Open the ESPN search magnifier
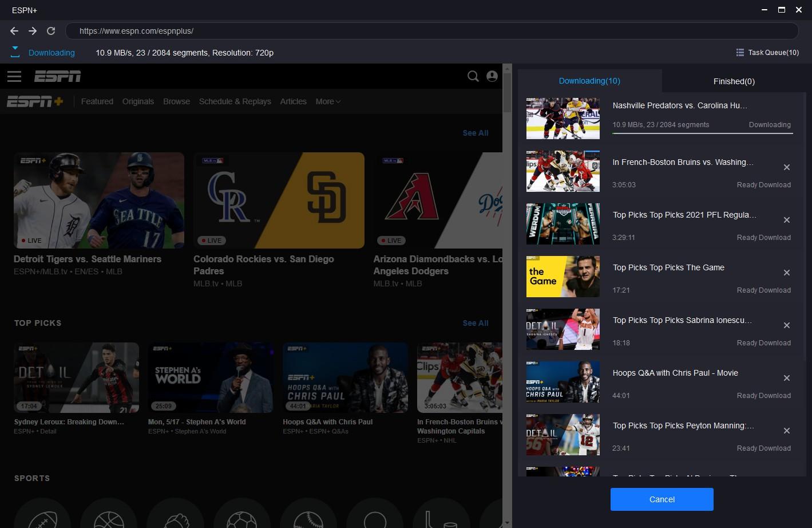The width and height of the screenshot is (812, 528). coord(473,76)
